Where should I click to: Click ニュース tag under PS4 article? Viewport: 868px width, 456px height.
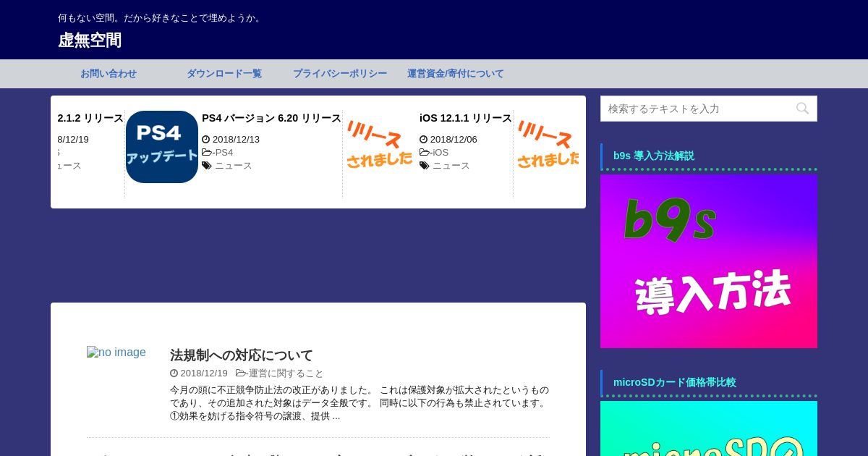tap(234, 166)
